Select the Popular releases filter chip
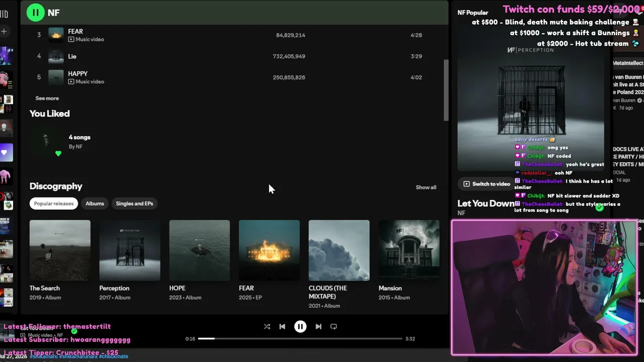The width and height of the screenshot is (644, 362). (54, 204)
